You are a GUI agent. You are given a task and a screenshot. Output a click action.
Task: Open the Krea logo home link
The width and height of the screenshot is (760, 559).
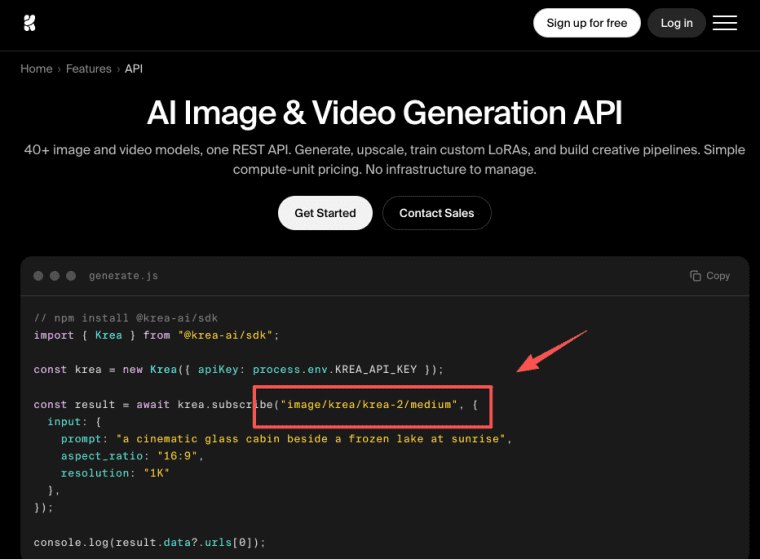pyautogui.click(x=30, y=23)
